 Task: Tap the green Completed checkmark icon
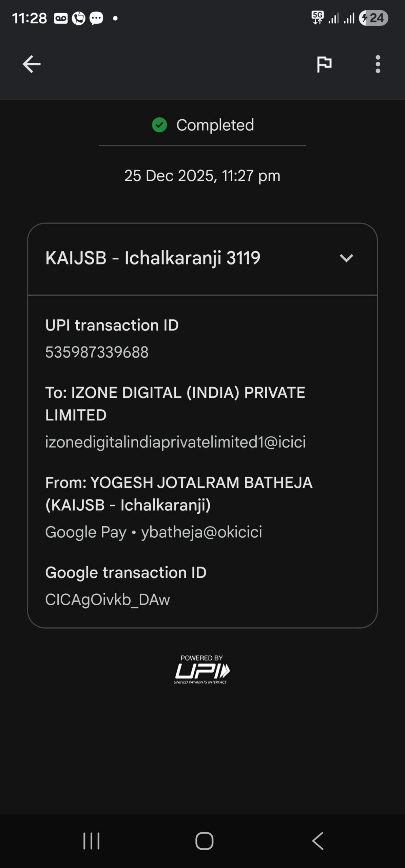pyautogui.click(x=159, y=125)
